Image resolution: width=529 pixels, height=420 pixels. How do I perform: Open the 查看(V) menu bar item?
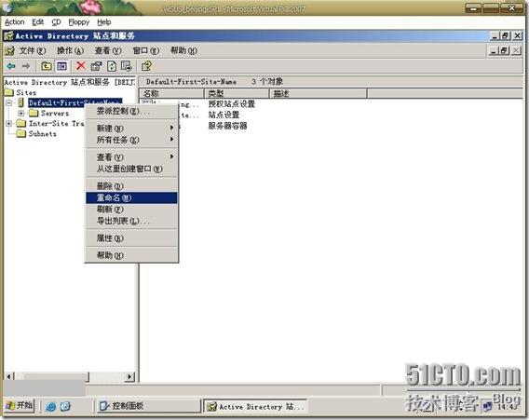[108, 51]
